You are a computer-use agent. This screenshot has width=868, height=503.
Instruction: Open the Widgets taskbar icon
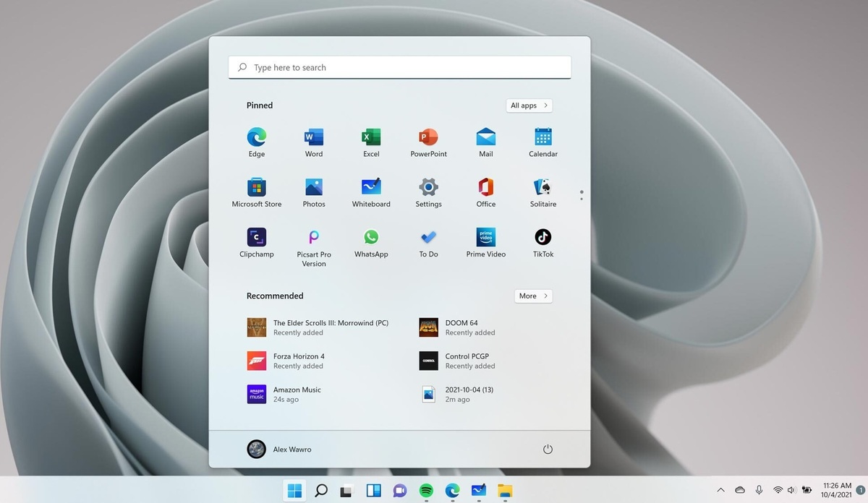(374, 491)
